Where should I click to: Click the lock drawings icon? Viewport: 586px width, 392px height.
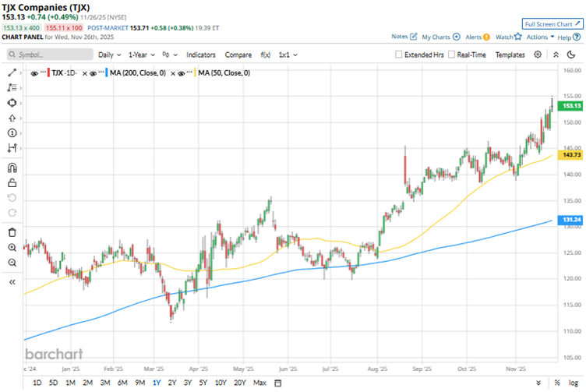click(x=12, y=183)
